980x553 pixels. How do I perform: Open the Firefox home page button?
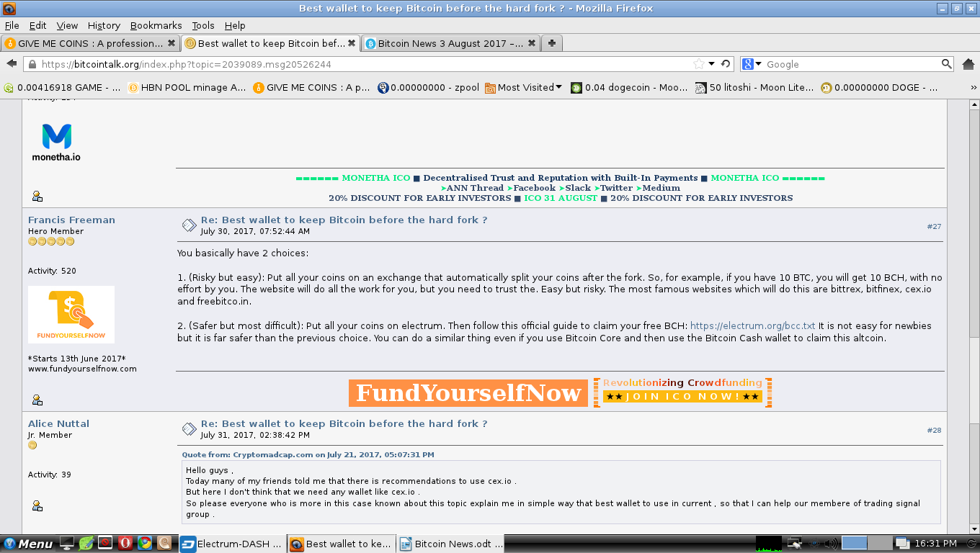point(968,64)
